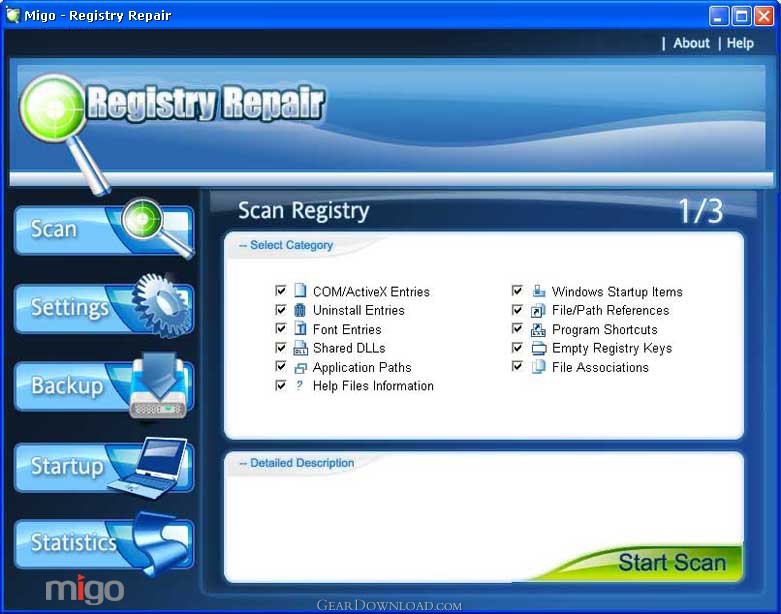Switch to the Backup section
Image resolution: width=781 pixels, height=614 pixels.
[x=104, y=386]
